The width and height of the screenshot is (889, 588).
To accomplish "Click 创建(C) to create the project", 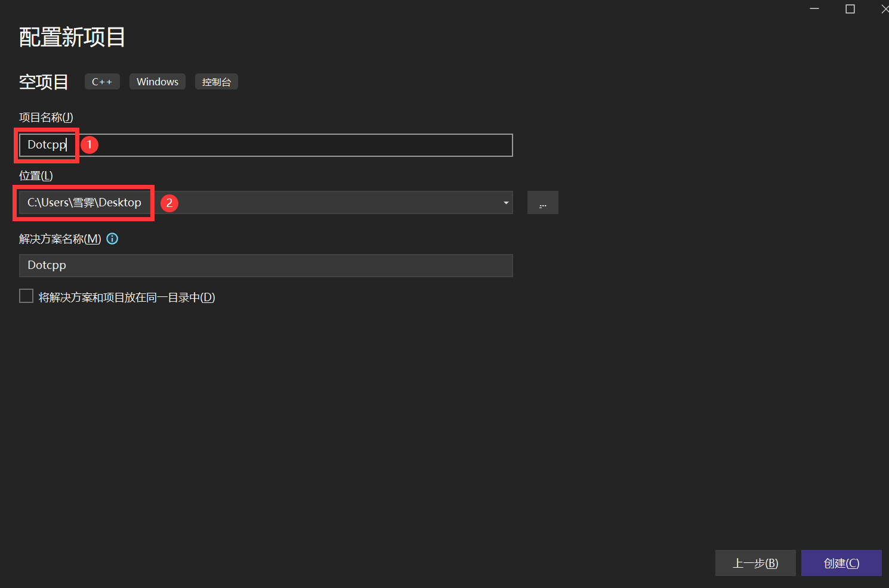I will [841, 563].
